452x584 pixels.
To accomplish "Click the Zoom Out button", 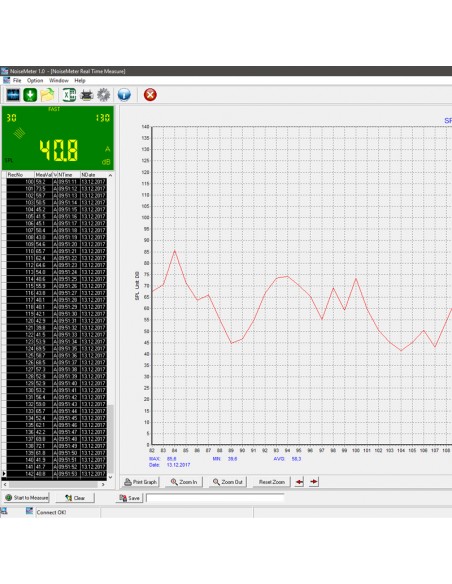I will tap(227, 482).
